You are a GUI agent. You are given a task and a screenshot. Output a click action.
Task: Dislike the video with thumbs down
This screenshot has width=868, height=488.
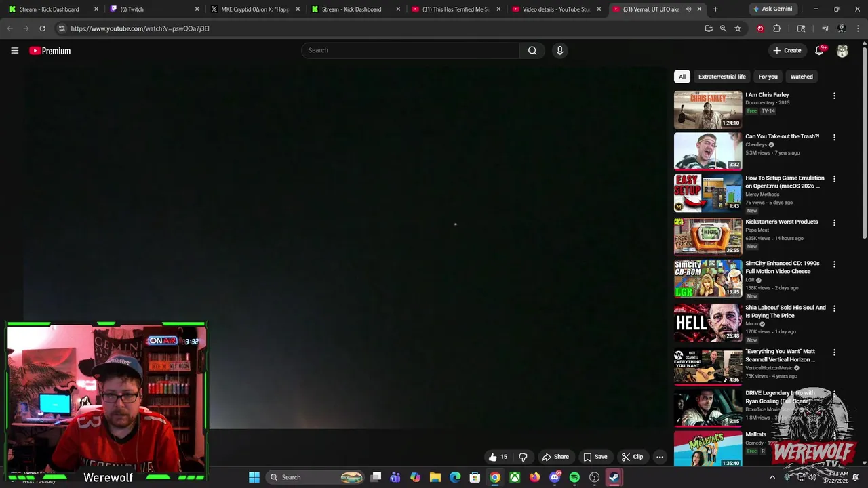[523, 457]
